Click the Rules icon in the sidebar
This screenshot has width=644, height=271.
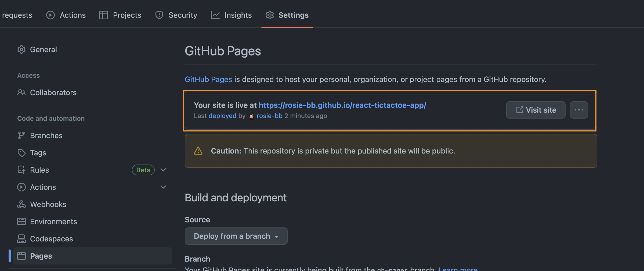click(x=21, y=170)
